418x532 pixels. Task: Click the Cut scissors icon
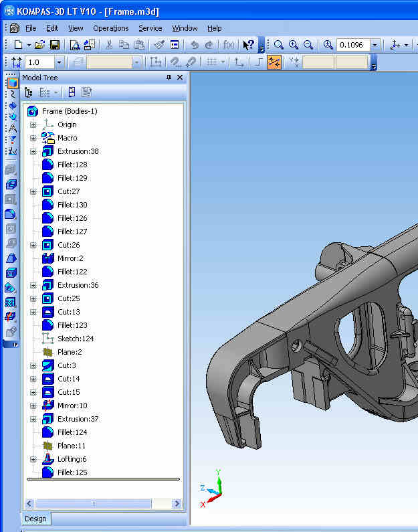(x=109, y=44)
